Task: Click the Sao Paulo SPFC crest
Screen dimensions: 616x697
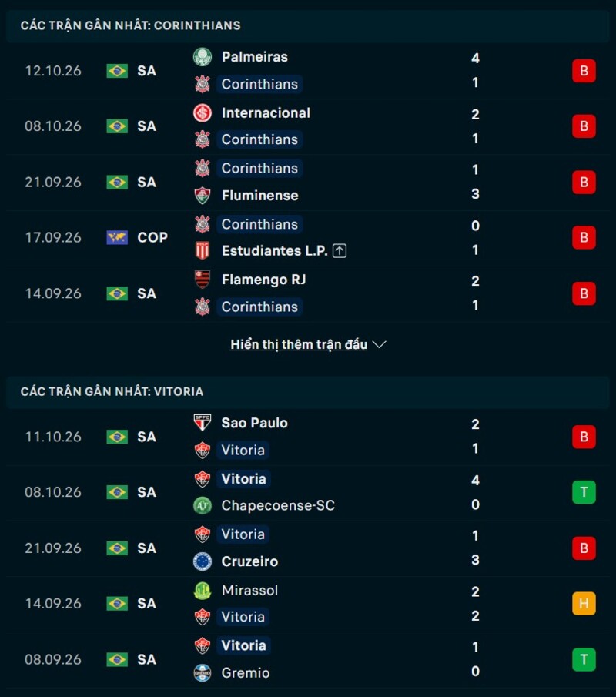Action: coord(203,423)
